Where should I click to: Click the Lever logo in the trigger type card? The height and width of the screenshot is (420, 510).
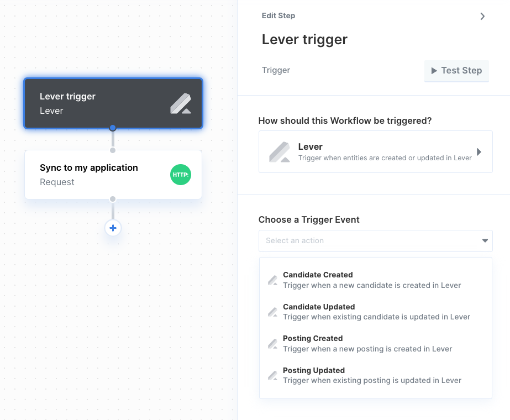click(280, 152)
